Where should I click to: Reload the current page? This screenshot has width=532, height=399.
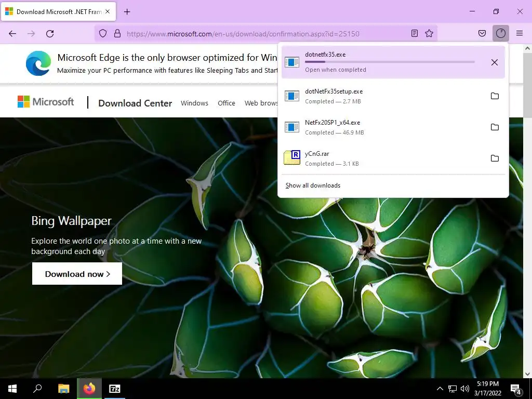tap(50, 34)
